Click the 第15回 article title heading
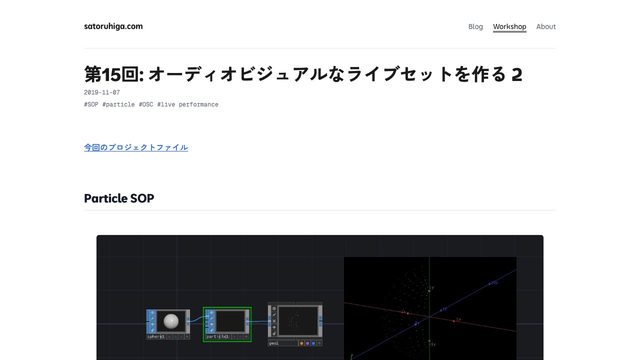The height and width of the screenshot is (360, 640). click(x=303, y=74)
